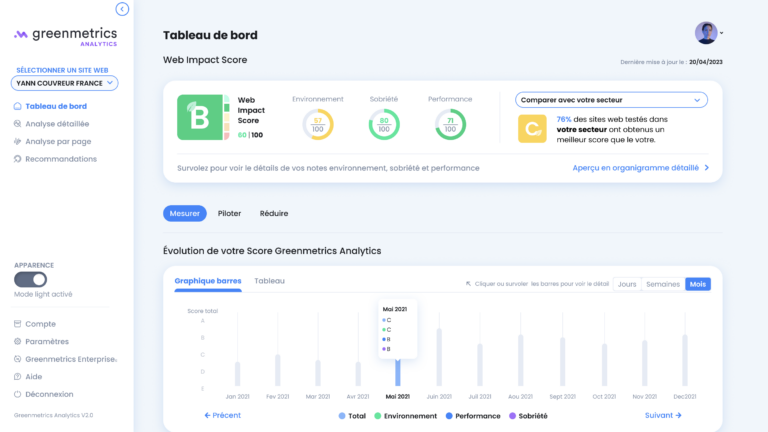The height and width of the screenshot is (432, 768).
Task: Click the Analyse par page icon
Action: click(x=18, y=142)
